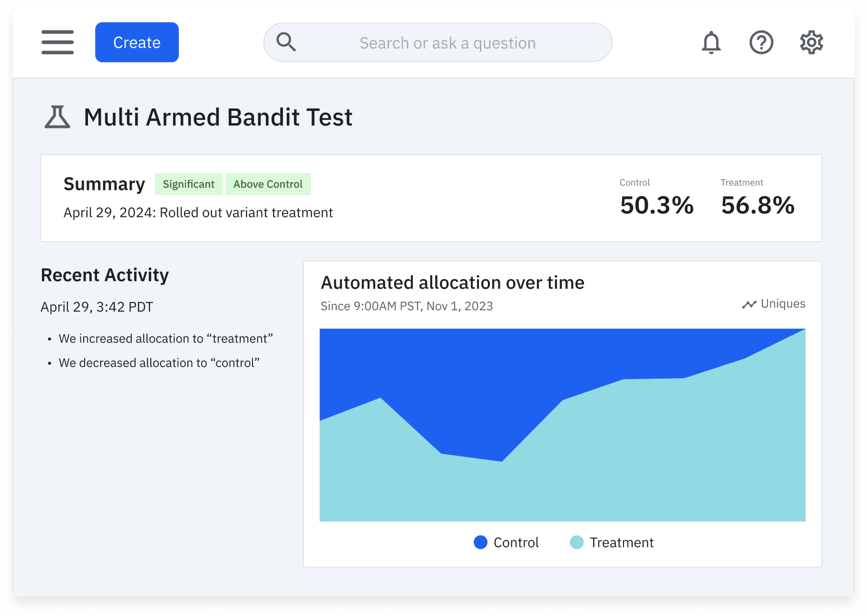Open the hamburger navigation menu

pos(58,42)
